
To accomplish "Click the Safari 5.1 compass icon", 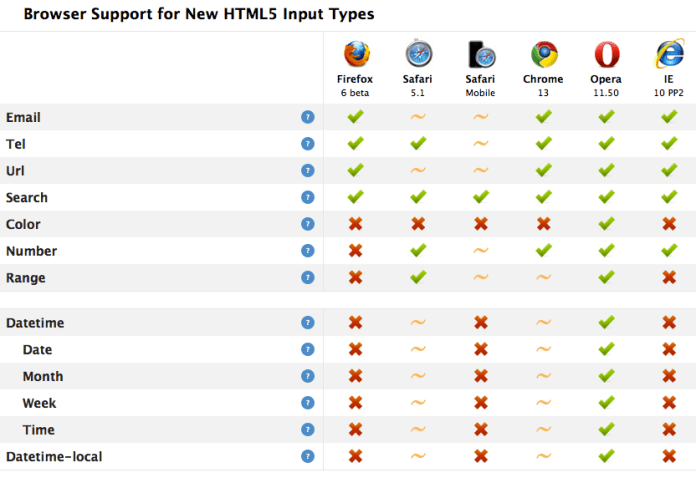I will 418,54.
